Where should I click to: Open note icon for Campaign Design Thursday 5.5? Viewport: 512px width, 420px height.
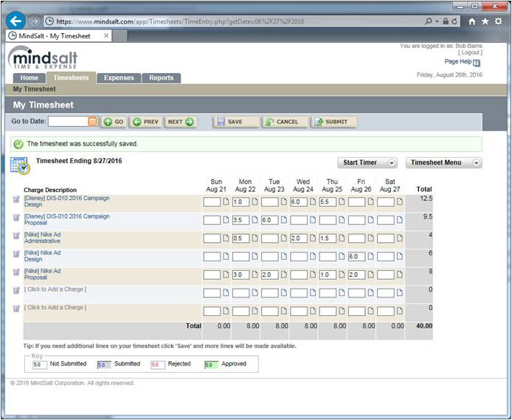(x=342, y=202)
